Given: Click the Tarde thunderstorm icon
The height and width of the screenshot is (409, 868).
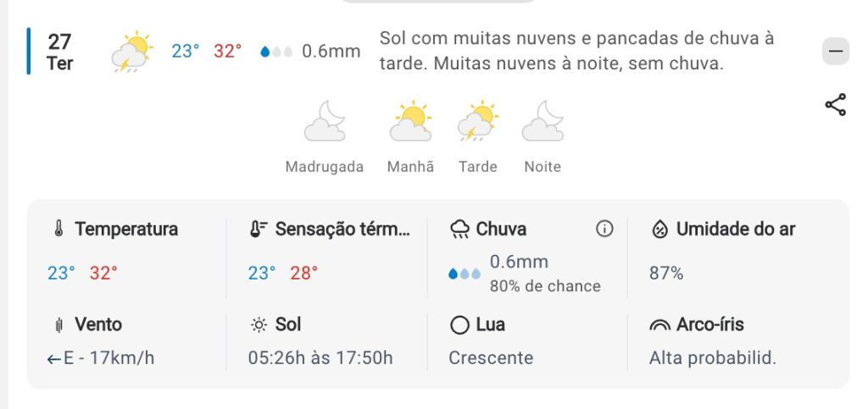Looking at the screenshot, I should pos(478,121).
